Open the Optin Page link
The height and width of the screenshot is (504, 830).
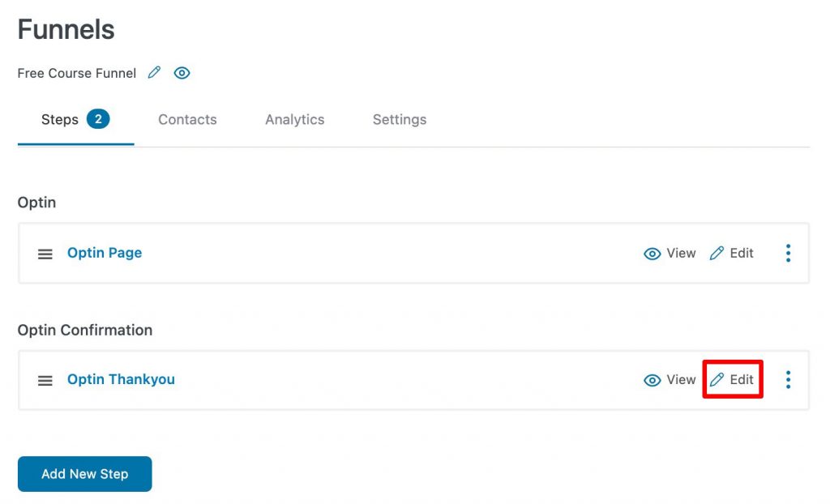(105, 253)
